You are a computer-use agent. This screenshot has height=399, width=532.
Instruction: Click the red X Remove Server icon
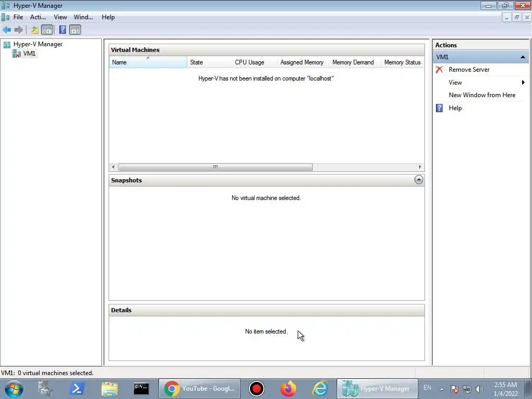(440, 70)
